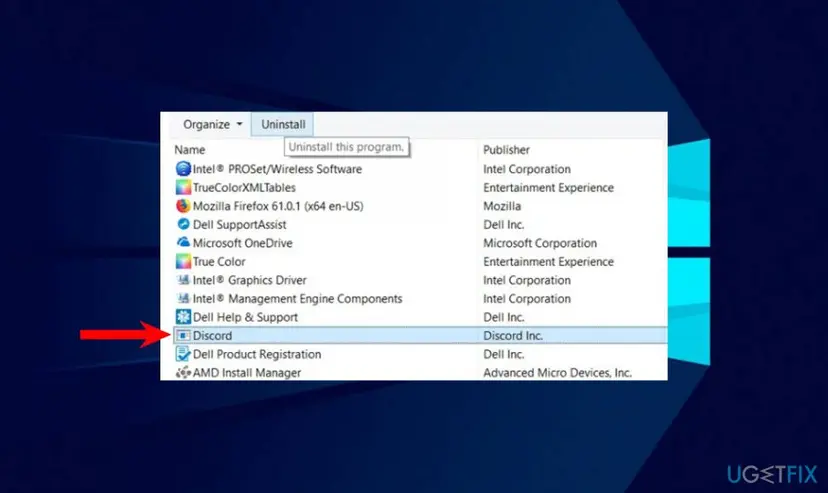
Task: Click the Microsoft OneDrive cloud icon
Action: coord(183,242)
